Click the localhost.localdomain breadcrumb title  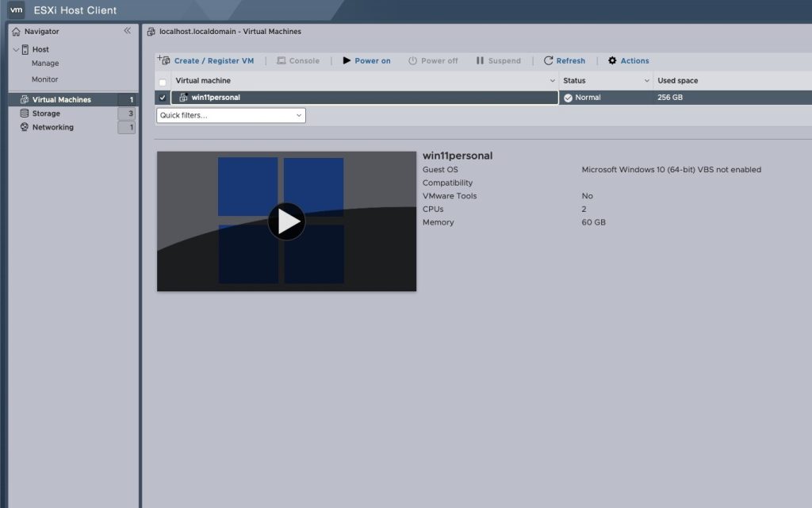pyautogui.click(x=231, y=32)
